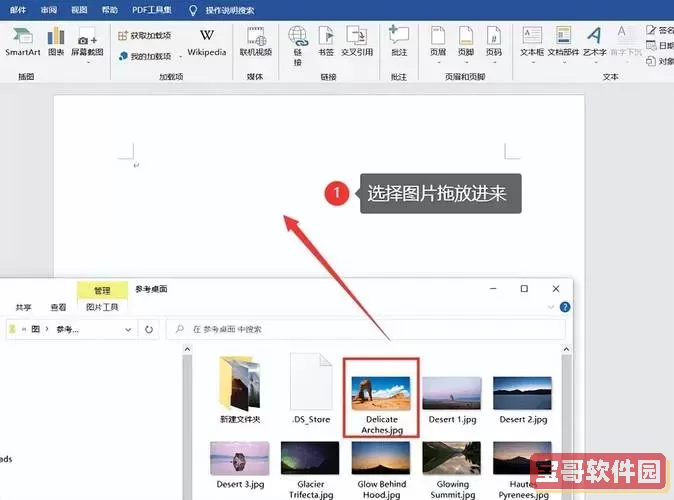Open the View (查看) tab in Explorer

(x=58, y=307)
